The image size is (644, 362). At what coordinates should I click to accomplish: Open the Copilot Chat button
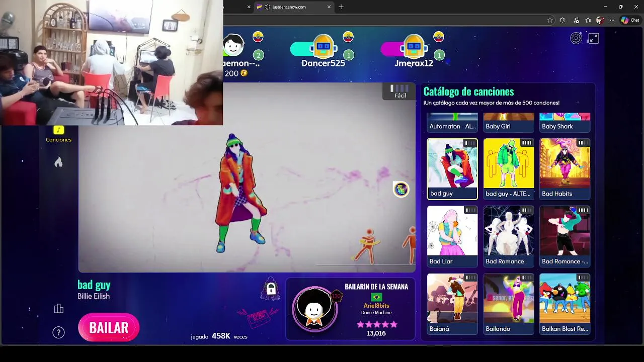(x=629, y=20)
